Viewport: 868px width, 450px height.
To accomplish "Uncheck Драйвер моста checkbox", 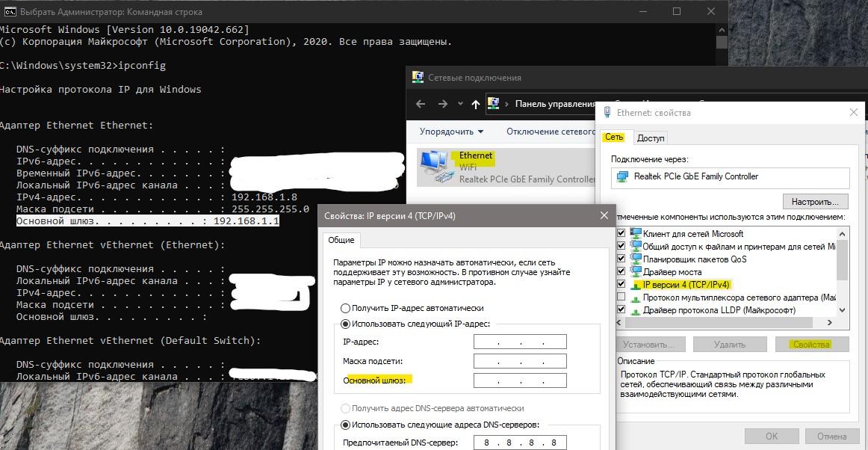I will click(621, 271).
